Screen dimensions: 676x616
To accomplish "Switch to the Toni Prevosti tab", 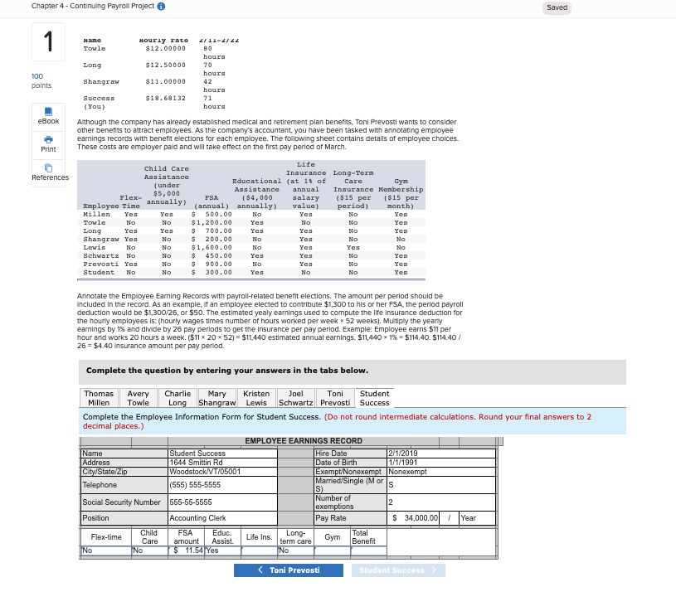I will click(334, 398).
